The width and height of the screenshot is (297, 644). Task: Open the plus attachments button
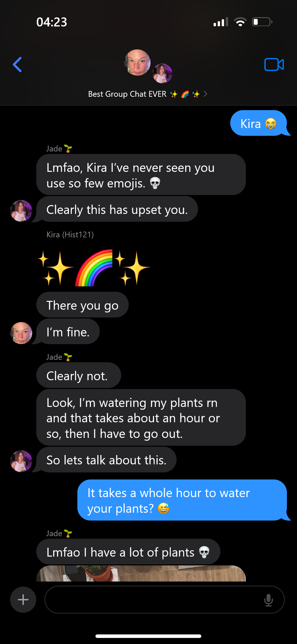click(x=23, y=600)
